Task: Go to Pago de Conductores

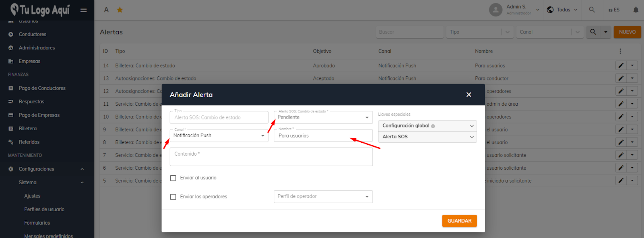Action: (x=42, y=88)
